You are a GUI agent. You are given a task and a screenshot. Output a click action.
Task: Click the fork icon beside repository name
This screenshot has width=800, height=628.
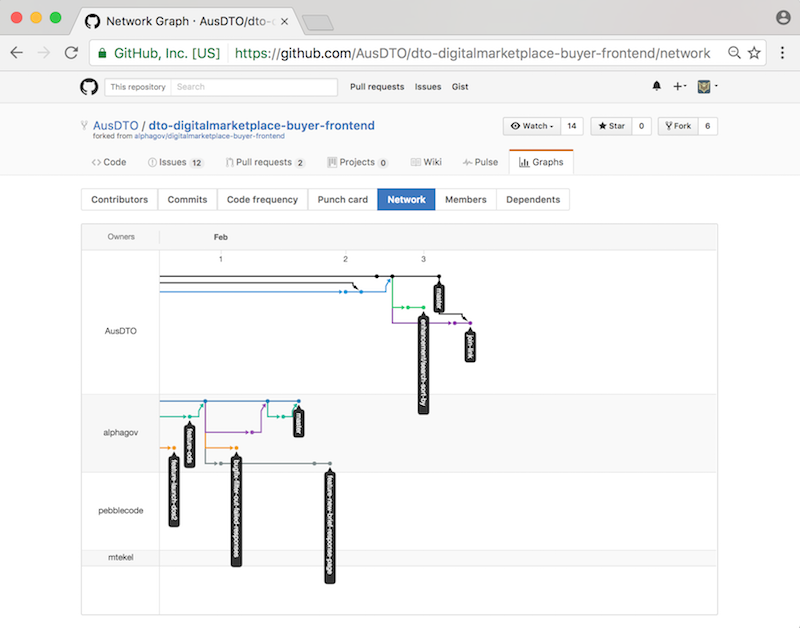pyautogui.click(x=84, y=125)
